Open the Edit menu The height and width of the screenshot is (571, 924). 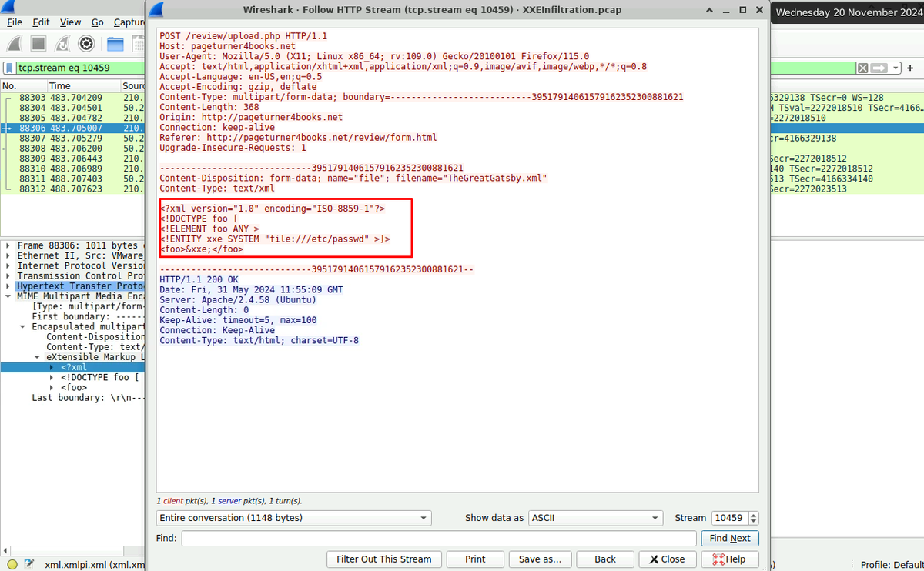[x=41, y=22]
